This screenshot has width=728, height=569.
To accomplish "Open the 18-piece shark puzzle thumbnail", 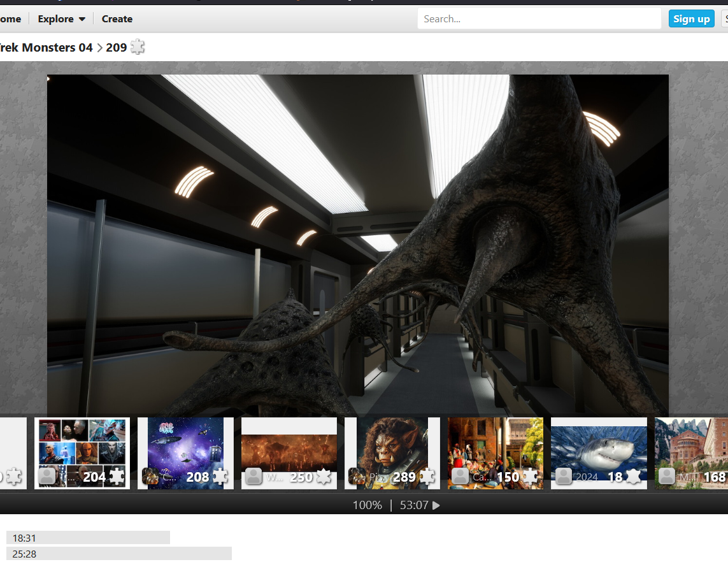I will coord(599,453).
